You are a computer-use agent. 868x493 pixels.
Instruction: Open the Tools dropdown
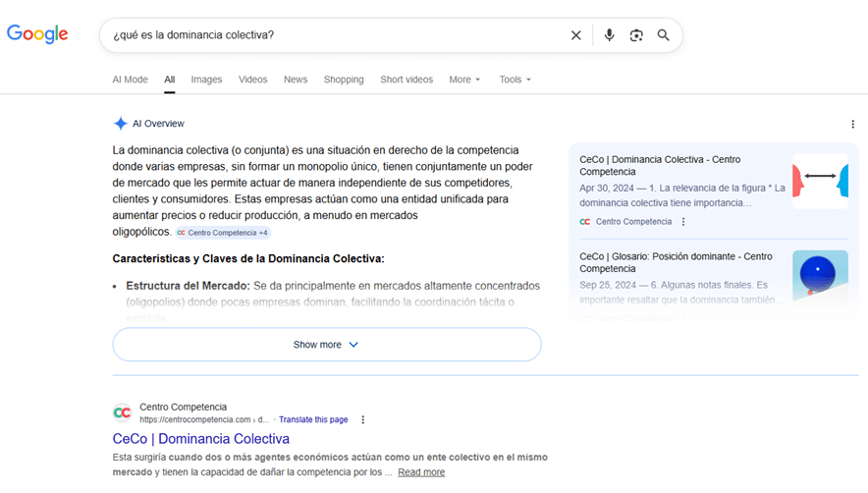515,80
